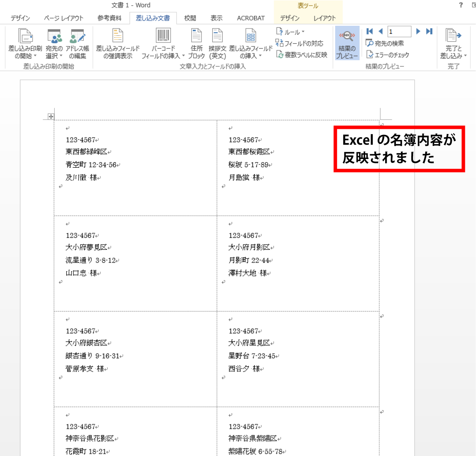This screenshot has height=456, width=476.
Task: Click inside the record number field showing 1
Action: pyautogui.click(x=399, y=31)
